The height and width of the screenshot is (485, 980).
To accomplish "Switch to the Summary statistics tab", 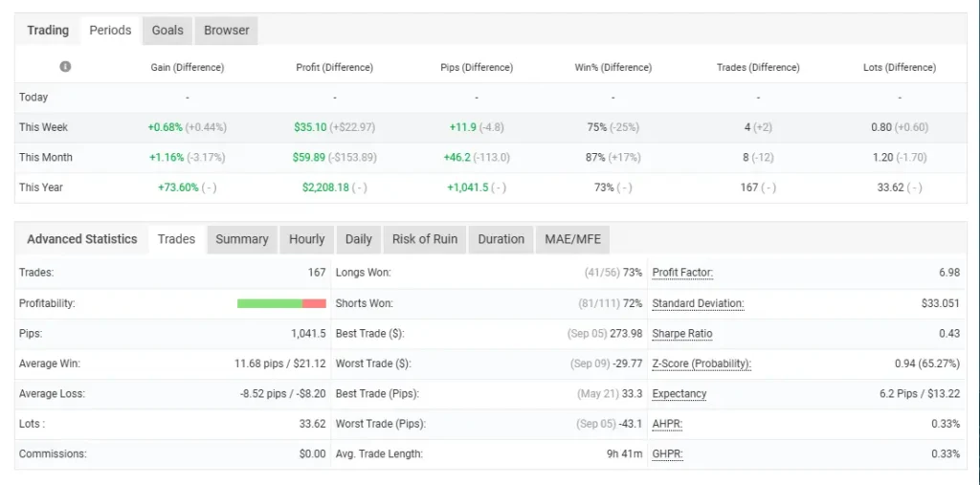I will click(241, 239).
